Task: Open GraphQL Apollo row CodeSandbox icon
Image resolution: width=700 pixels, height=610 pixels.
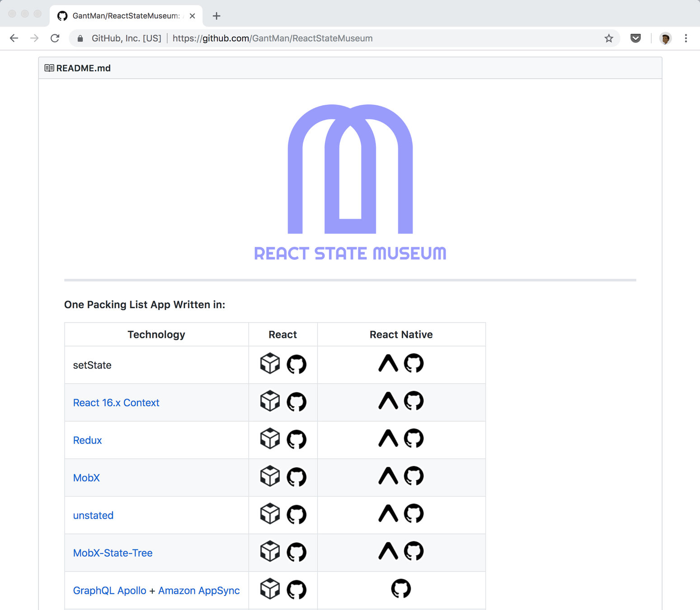Action: pos(270,588)
